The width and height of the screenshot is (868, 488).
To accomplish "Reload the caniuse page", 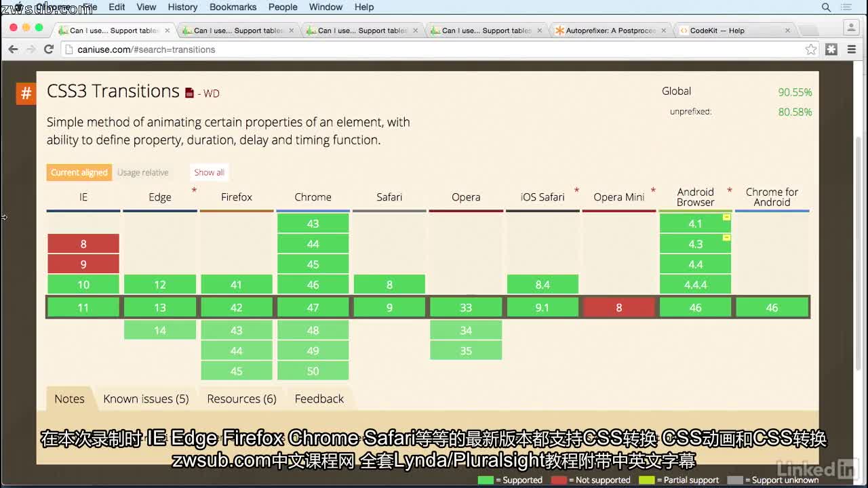I will pos(49,49).
